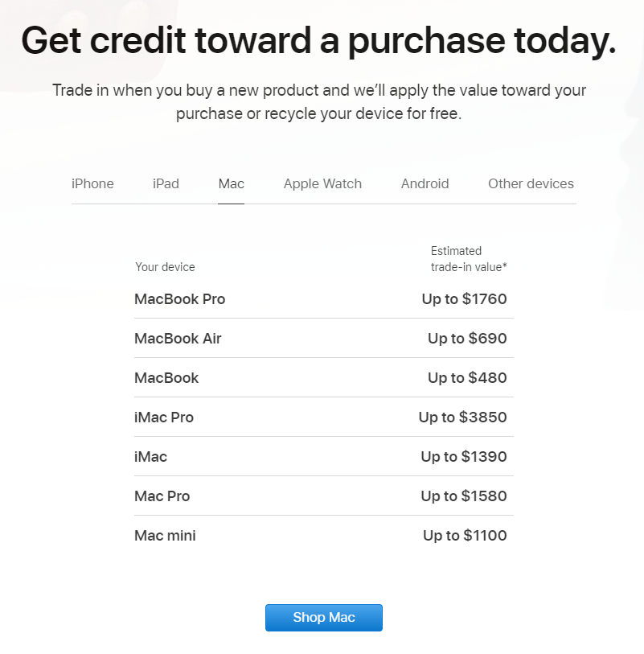Click the Up to $690 value
The height and width of the screenshot is (654, 644).
467,339
